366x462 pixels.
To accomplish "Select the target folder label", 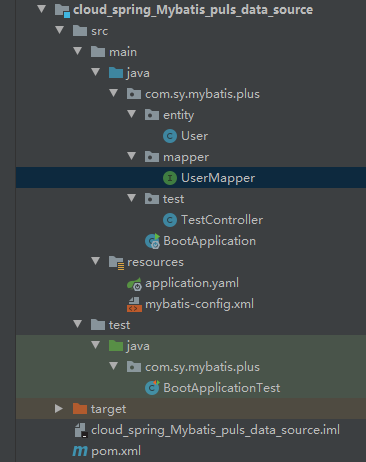I will pyautogui.click(x=108, y=409).
